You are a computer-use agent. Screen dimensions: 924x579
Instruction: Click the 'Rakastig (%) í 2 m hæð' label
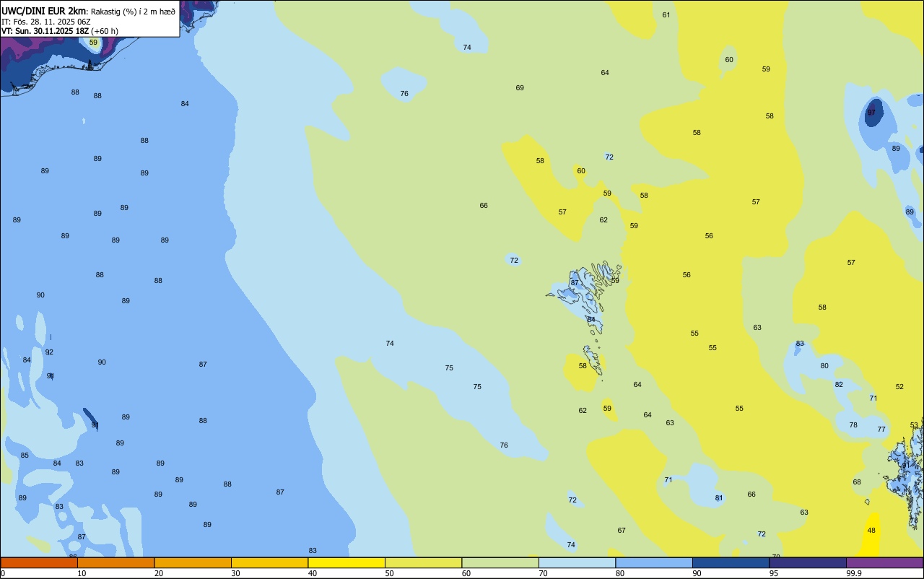click(x=133, y=12)
